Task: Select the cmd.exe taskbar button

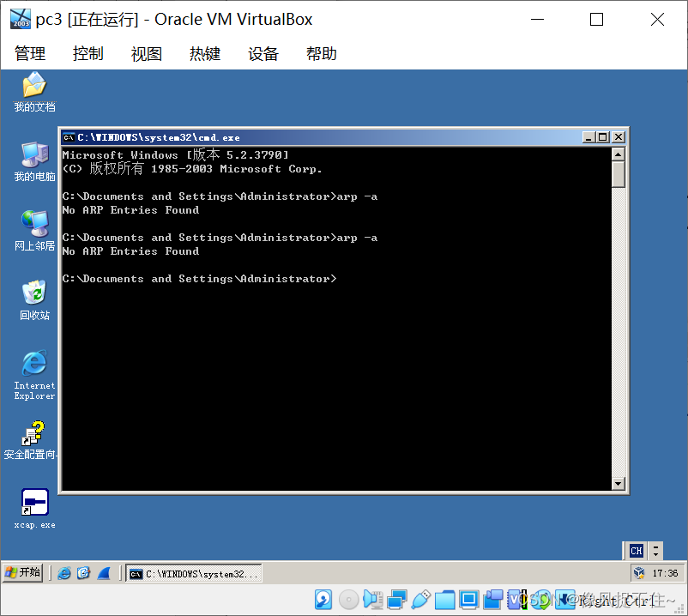Action: [194, 573]
